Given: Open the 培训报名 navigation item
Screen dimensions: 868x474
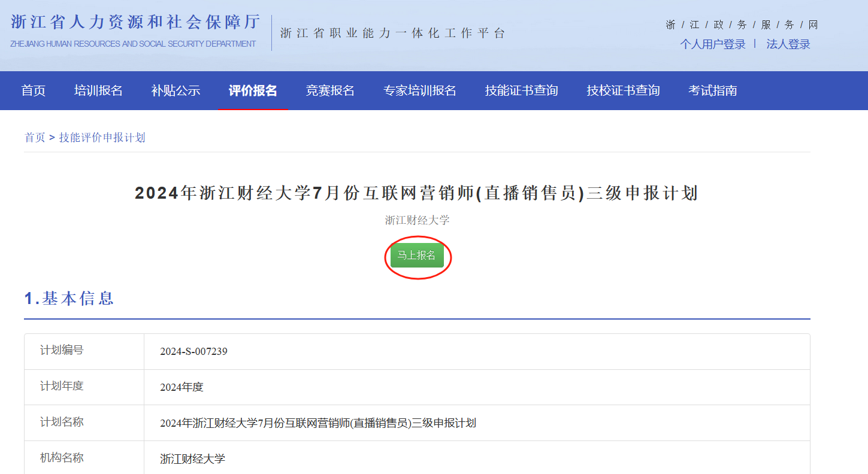Looking at the screenshot, I should (x=98, y=90).
